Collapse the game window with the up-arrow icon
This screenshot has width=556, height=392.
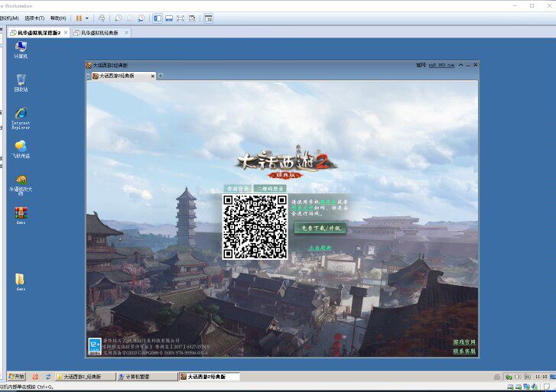[x=461, y=65]
